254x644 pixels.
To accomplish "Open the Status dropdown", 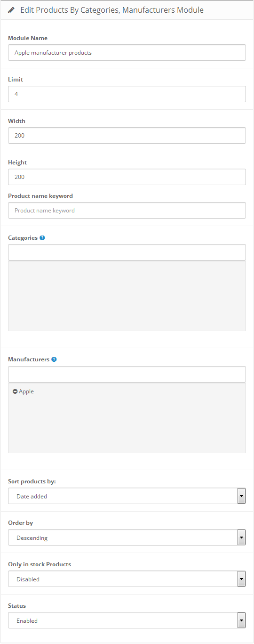I will pyautogui.click(x=127, y=620).
